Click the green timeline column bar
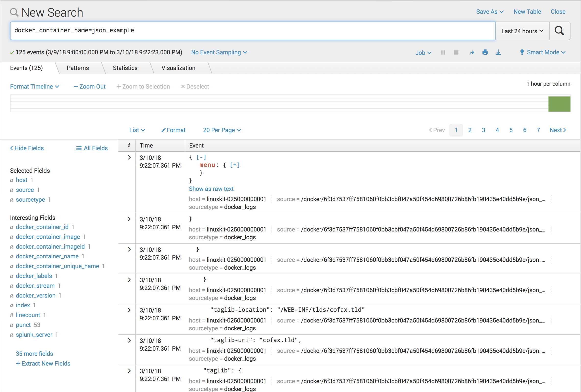The image size is (581, 392). click(559, 104)
